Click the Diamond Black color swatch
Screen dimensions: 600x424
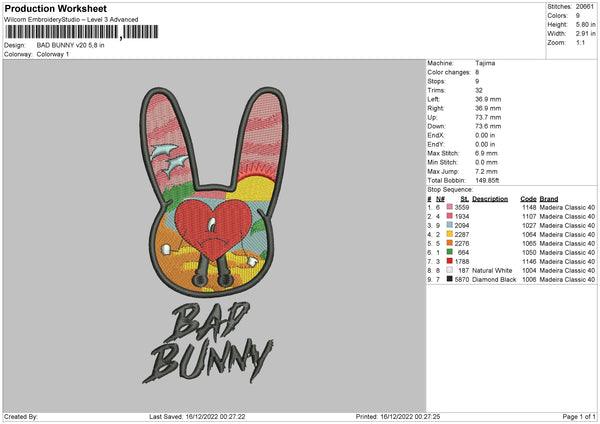click(449, 279)
